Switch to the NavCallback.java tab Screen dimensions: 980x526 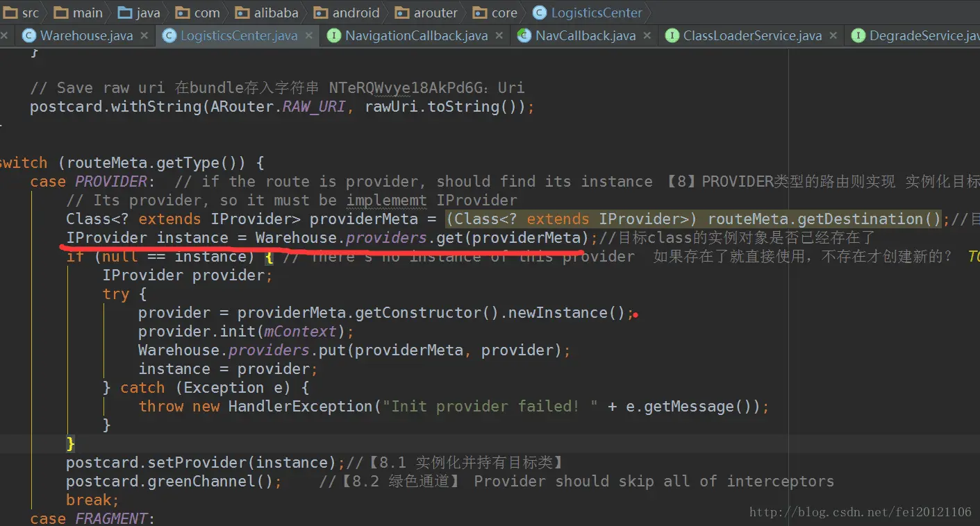[x=585, y=35]
